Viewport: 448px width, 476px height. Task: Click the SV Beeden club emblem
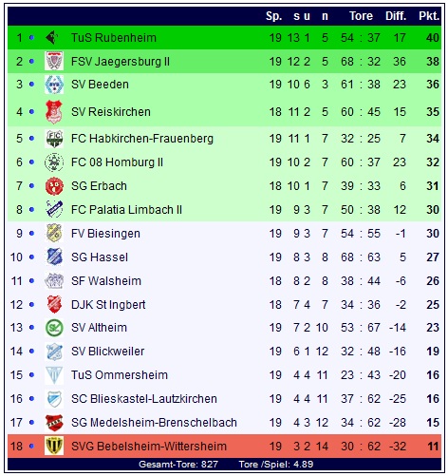tap(54, 85)
